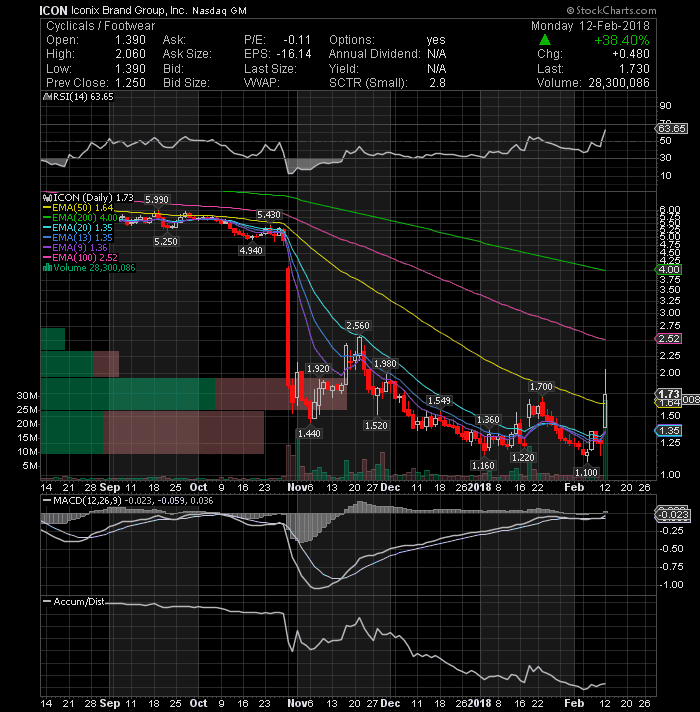Click the green up-arrow change indicator
Viewport: 700px width, 712px height.
(x=545, y=40)
